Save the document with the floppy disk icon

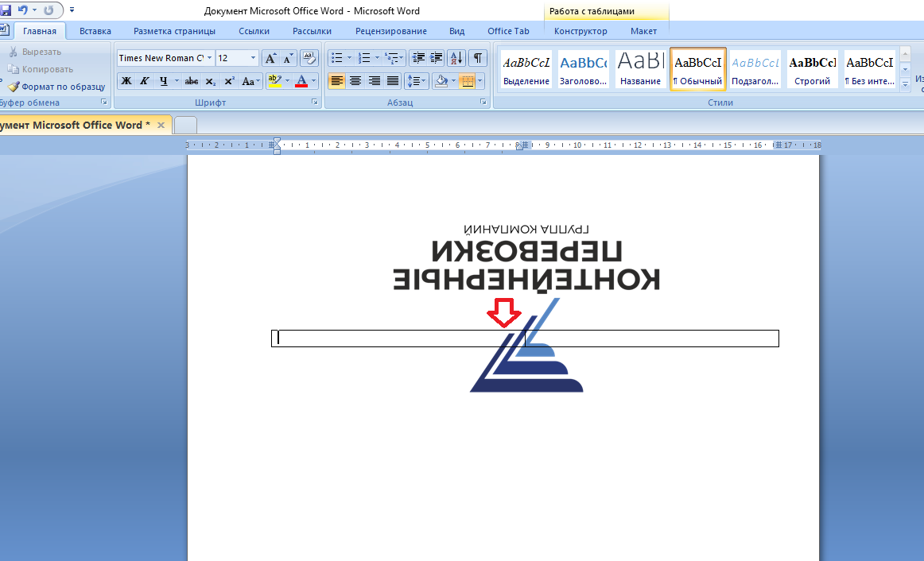click(x=6, y=10)
